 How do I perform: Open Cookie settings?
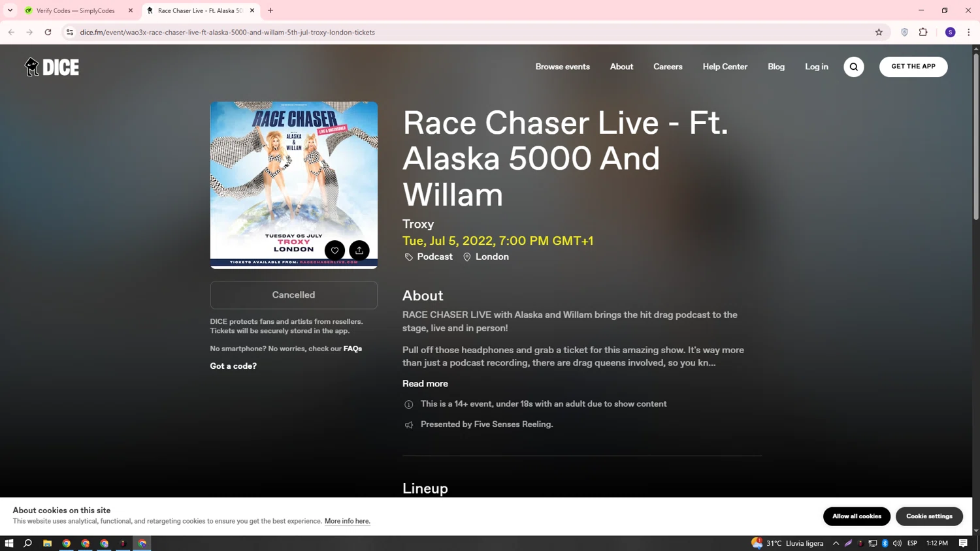[929, 516]
